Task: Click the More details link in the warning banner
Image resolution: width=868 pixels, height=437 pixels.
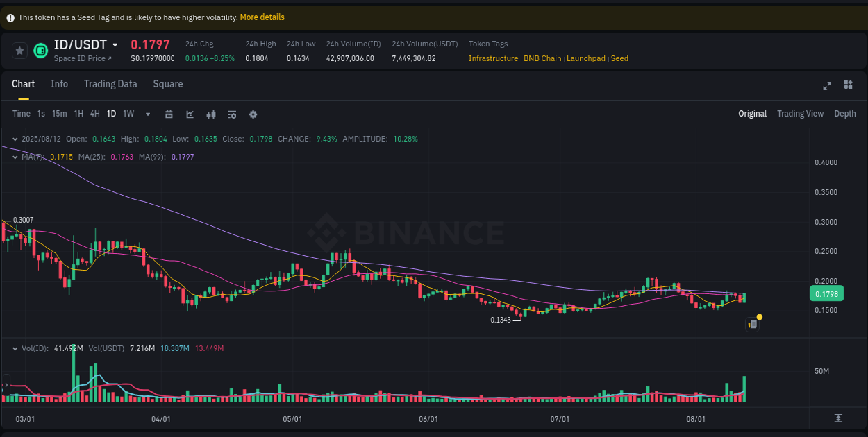Action: point(262,17)
